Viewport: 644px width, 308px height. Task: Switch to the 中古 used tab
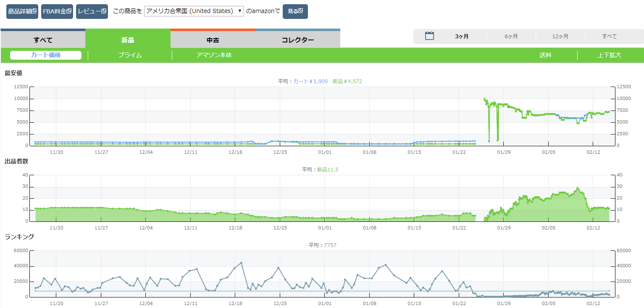[213, 40]
